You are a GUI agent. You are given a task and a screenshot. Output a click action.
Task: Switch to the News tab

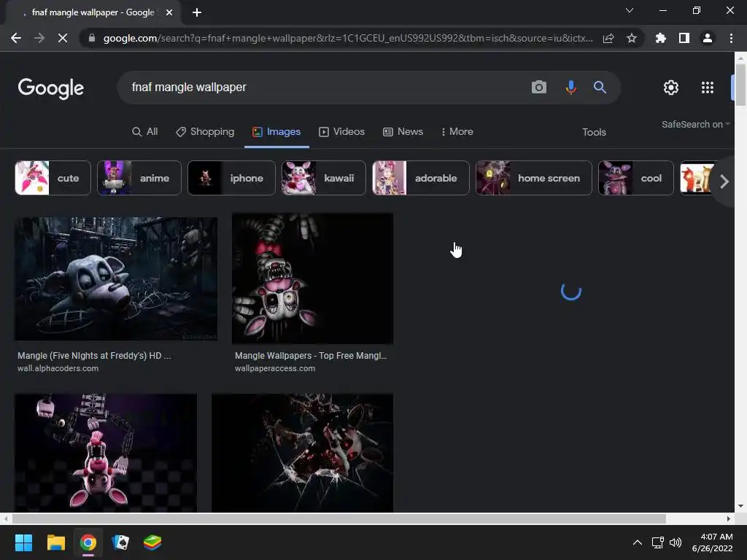(403, 132)
